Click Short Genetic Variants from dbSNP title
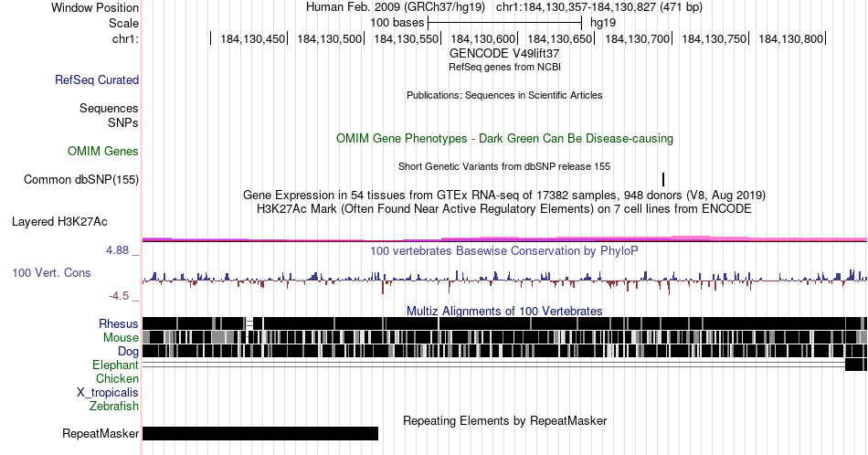 click(x=504, y=166)
